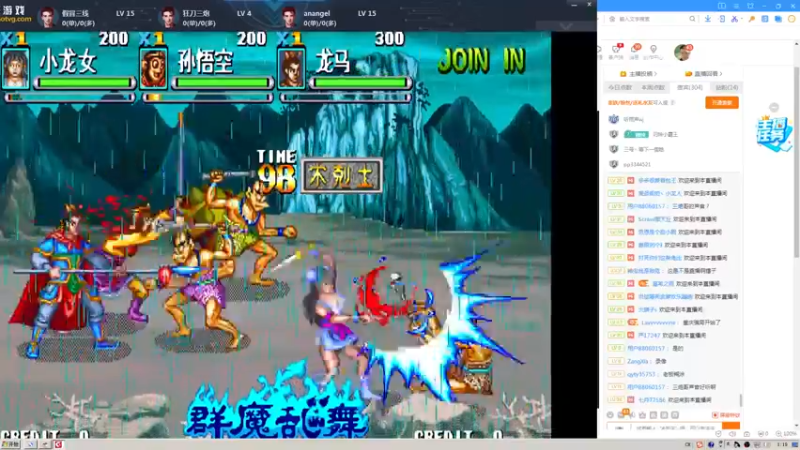Click the speaker mute icon in browser status bar
This screenshot has width=800, height=450.
[x=732, y=434]
